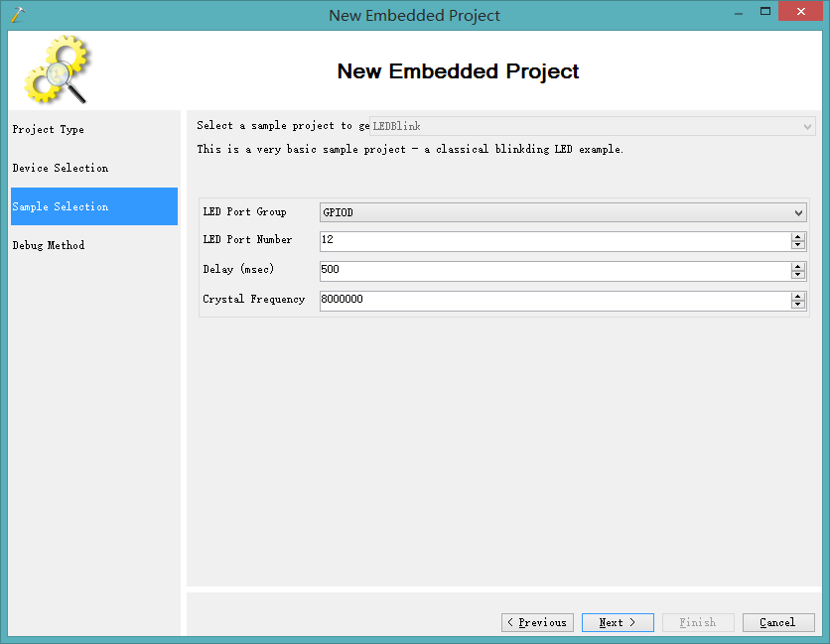Increase the LED Port Number value
830x644 pixels.
pos(798,237)
